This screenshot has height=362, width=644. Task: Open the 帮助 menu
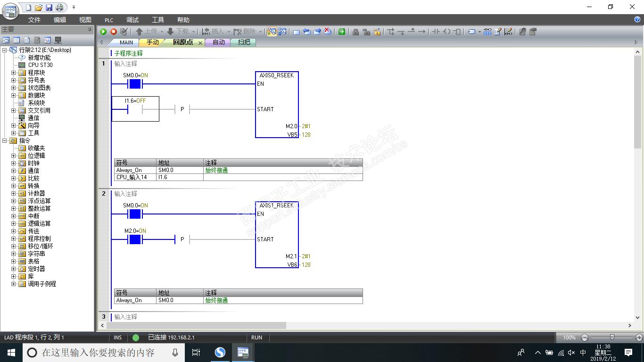pos(183,20)
